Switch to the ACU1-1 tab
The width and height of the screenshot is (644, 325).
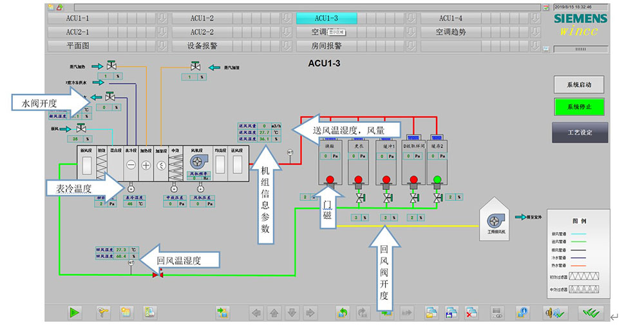click(x=78, y=18)
